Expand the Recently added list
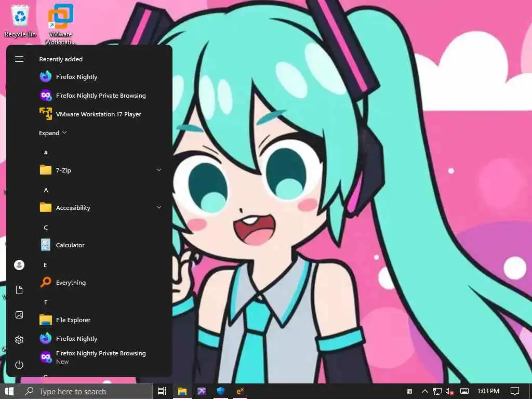Image resolution: width=532 pixels, height=399 pixels. pyautogui.click(x=53, y=132)
